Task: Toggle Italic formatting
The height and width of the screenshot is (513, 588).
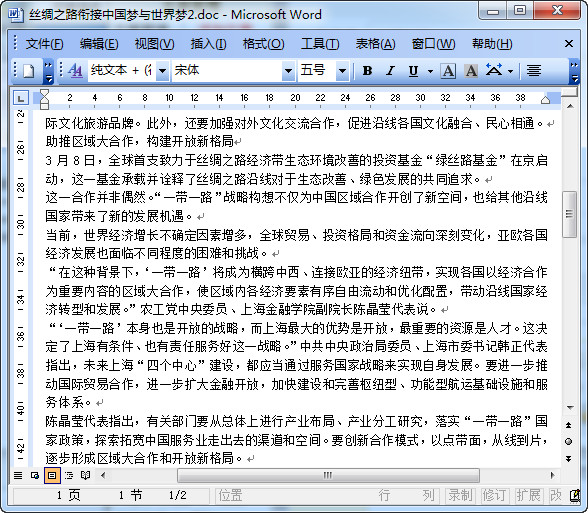Action: 390,70
